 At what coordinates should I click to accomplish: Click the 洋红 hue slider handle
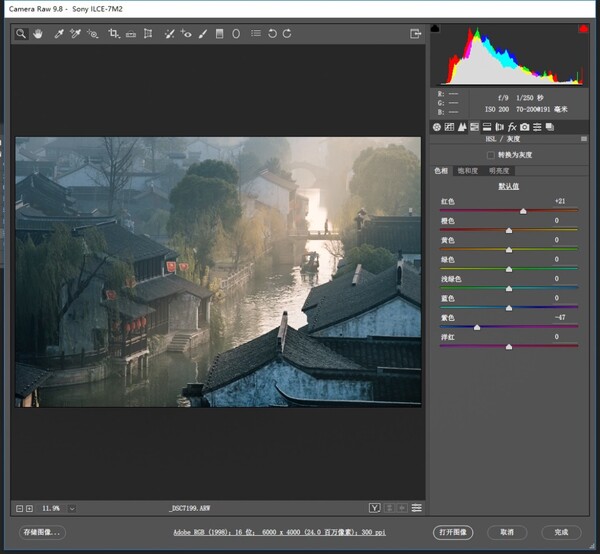[x=509, y=347]
